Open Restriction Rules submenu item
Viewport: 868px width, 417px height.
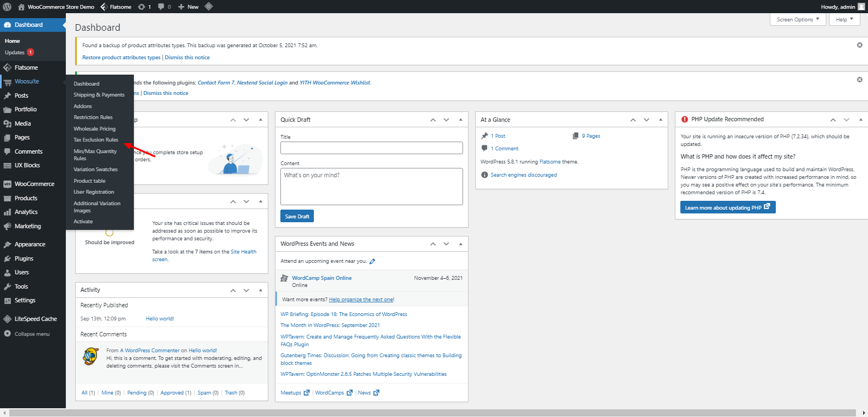click(x=93, y=117)
